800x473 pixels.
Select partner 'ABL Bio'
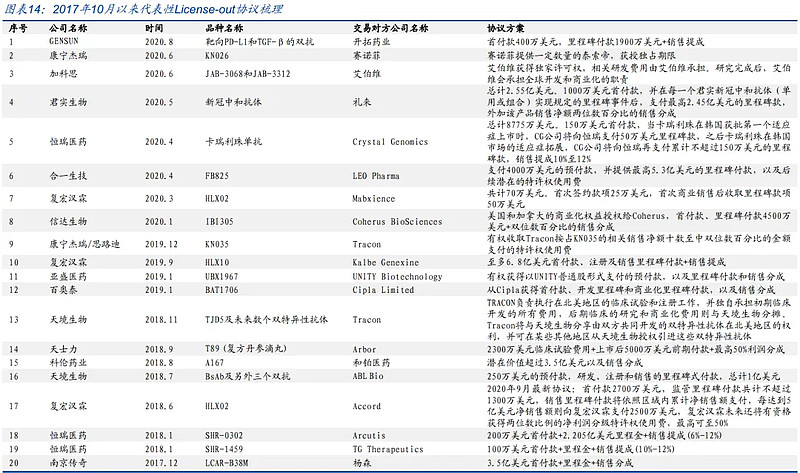pyautogui.click(x=368, y=376)
